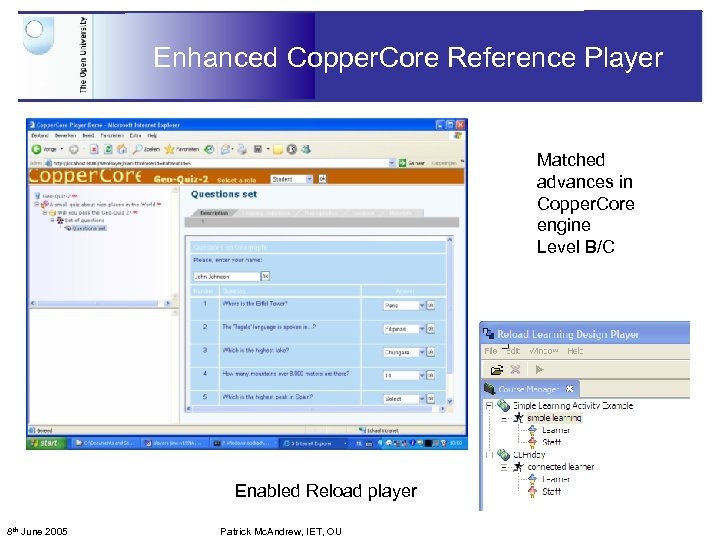Open IE Search (Zoeken) magnifier

tap(146, 149)
